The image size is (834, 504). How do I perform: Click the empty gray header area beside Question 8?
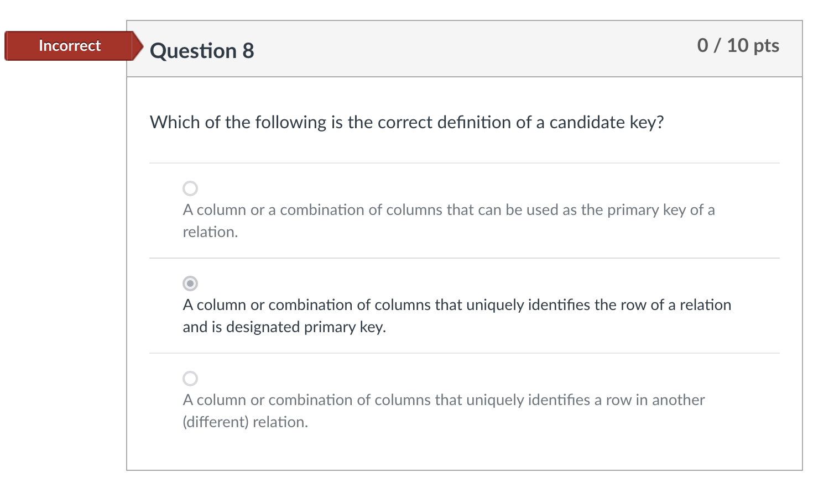[470, 50]
